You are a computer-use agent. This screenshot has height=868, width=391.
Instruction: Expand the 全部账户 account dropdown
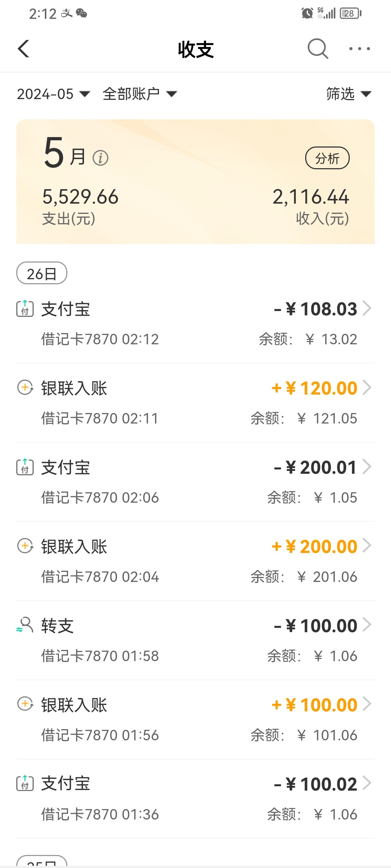(x=139, y=94)
